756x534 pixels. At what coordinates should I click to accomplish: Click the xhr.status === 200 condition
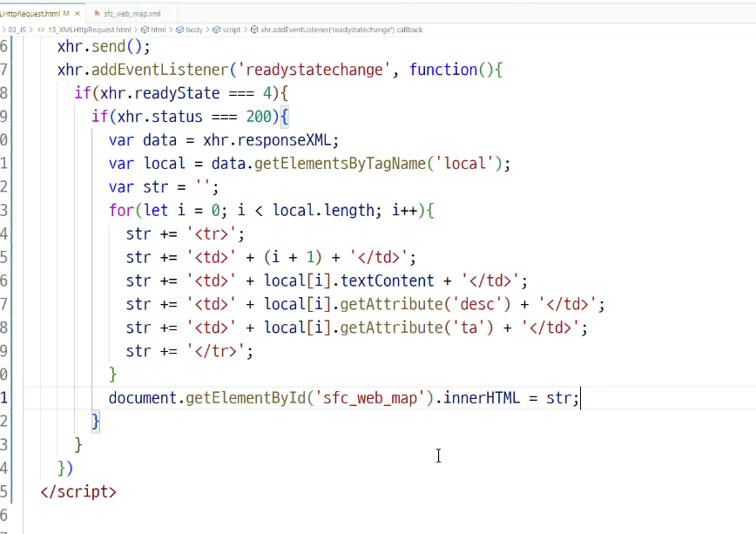point(194,117)
